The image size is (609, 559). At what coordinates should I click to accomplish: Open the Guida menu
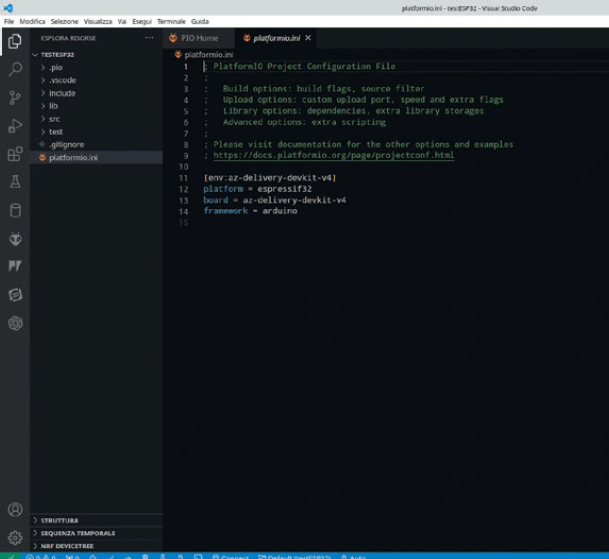200,21
